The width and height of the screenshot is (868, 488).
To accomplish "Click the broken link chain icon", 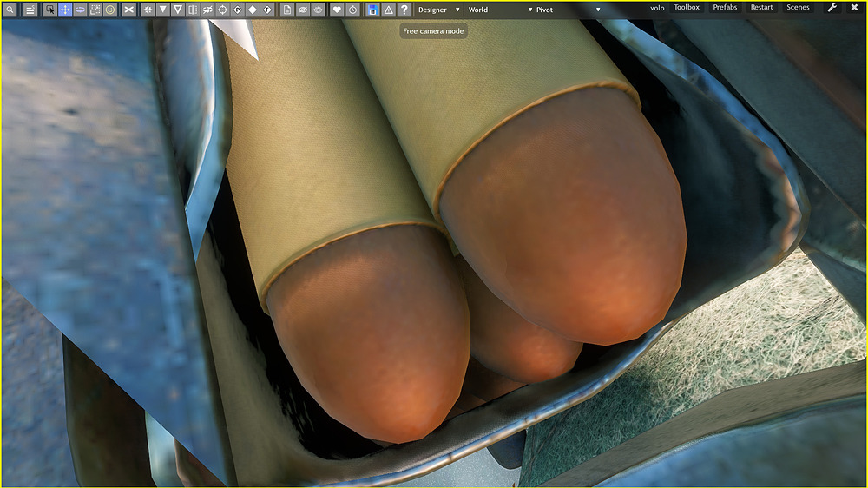I will click(207, 10).
